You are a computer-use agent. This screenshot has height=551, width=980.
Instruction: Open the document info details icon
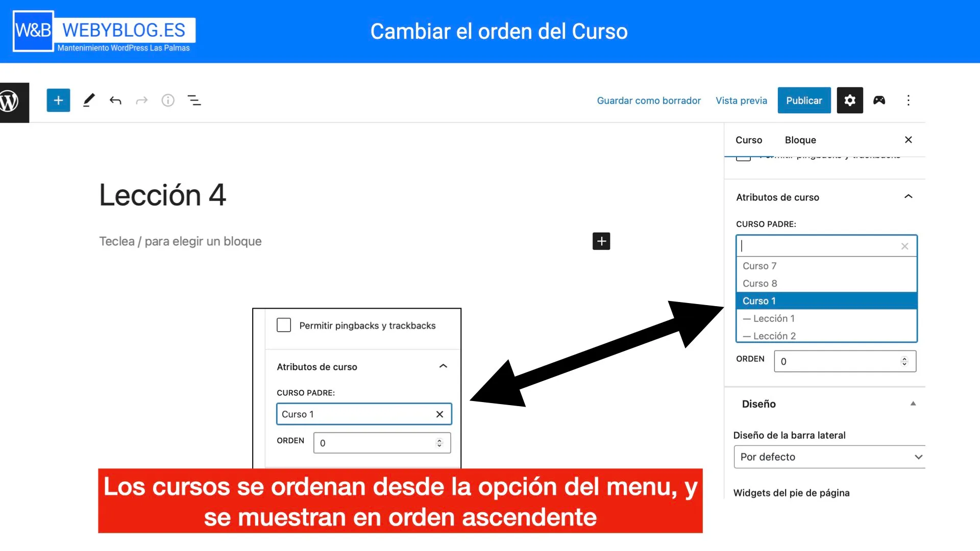(x=168, y=101)
